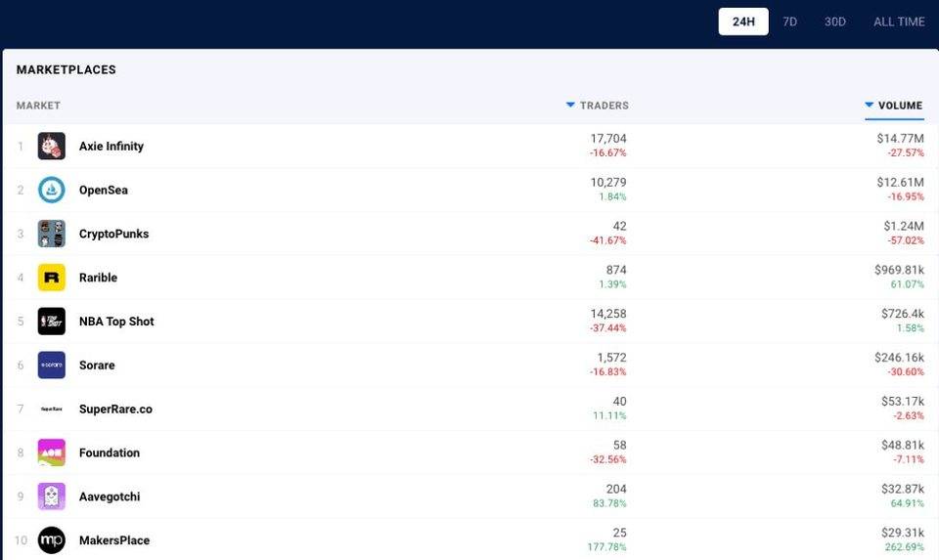This screenshot has height=560, width=939.
Task: Open the yellow Rarible logo icon
Action: [x=52, y=278]
